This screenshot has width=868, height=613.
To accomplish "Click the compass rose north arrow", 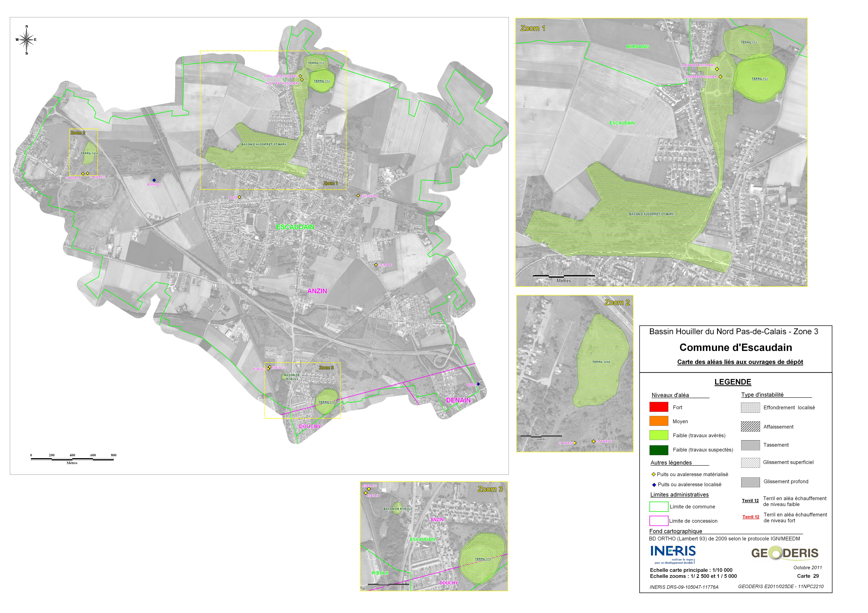I will 26,40.
